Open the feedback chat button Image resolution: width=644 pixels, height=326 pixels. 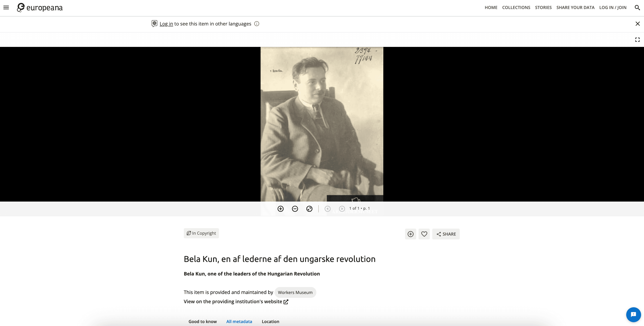[633, 315]
